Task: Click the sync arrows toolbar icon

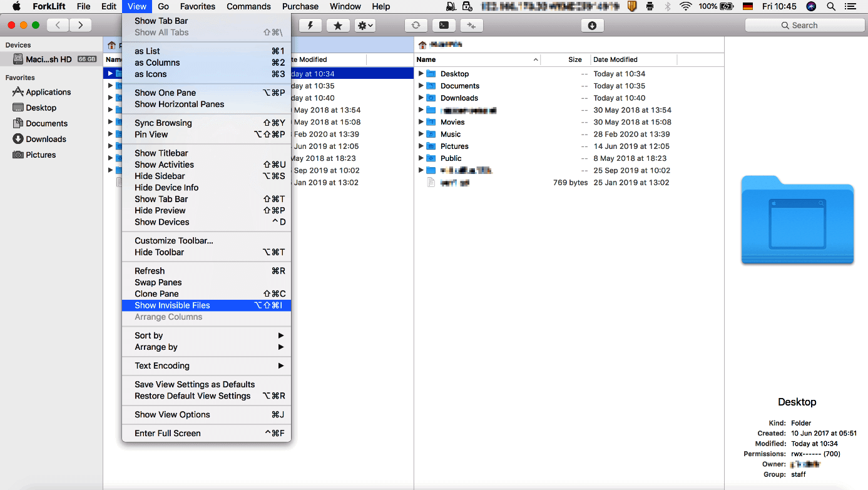Action: 471,25
